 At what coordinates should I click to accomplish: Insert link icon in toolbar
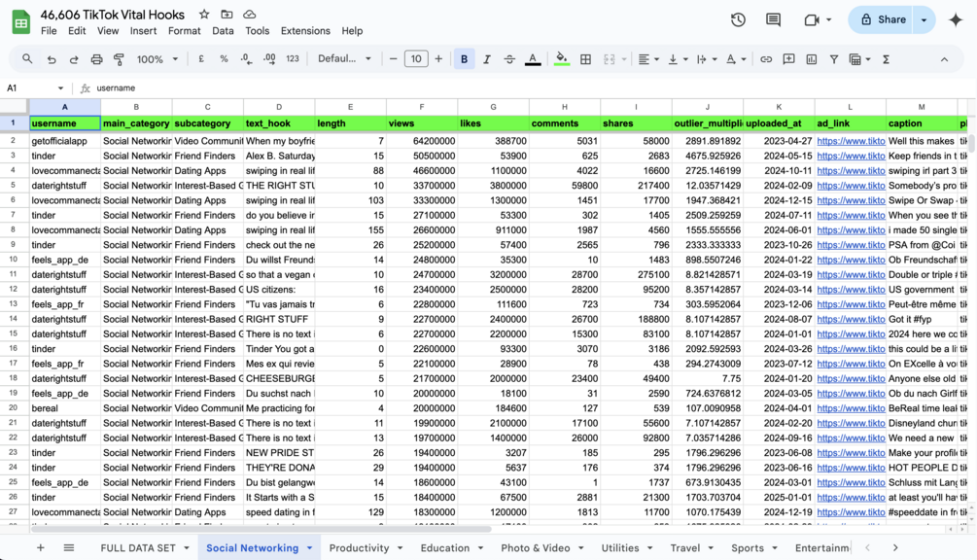tap(766, 59)
